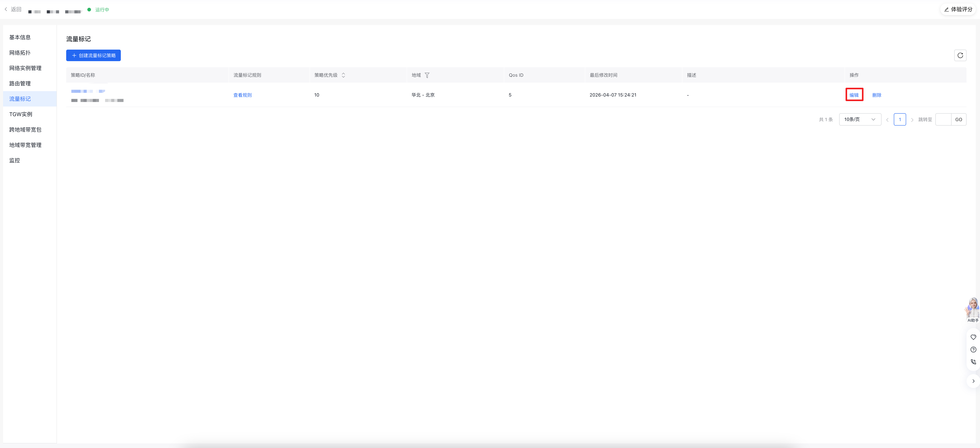
Task: Open 路由管理 in sidebar
Action: 30,84
